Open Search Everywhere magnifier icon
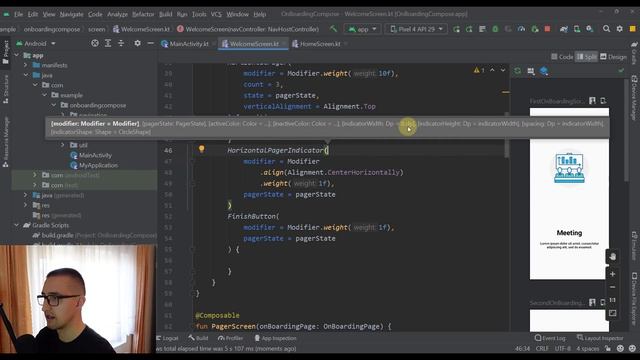This screenshot has height=360, width=640. [607, 29]
